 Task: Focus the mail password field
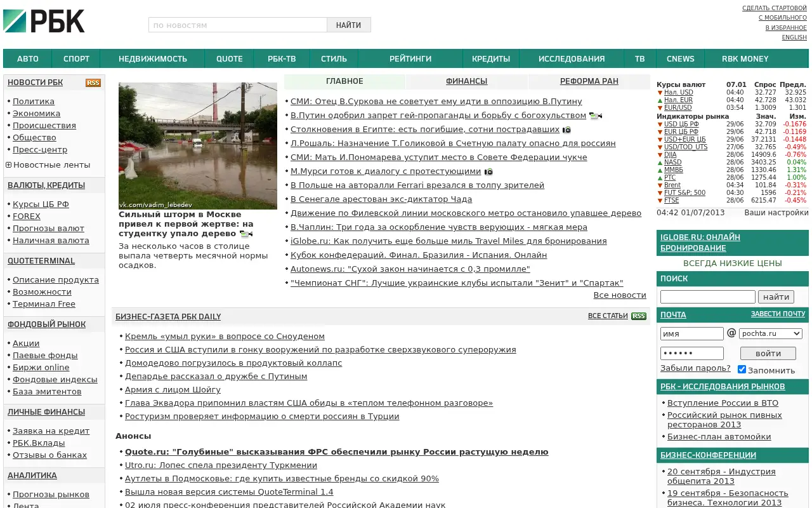692,353
